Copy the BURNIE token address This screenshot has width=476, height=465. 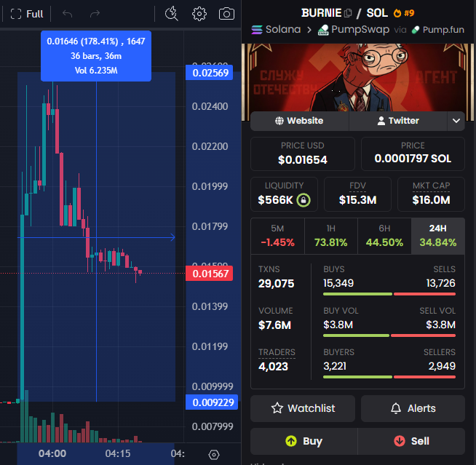point(348,13)
